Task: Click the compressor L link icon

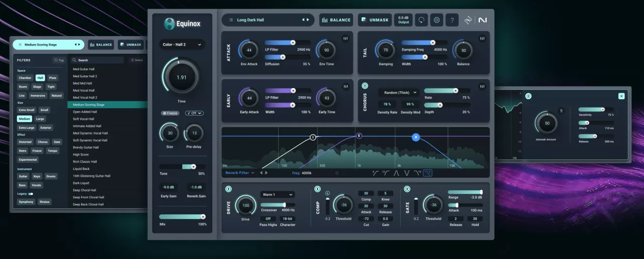Action: coord(328,193)
